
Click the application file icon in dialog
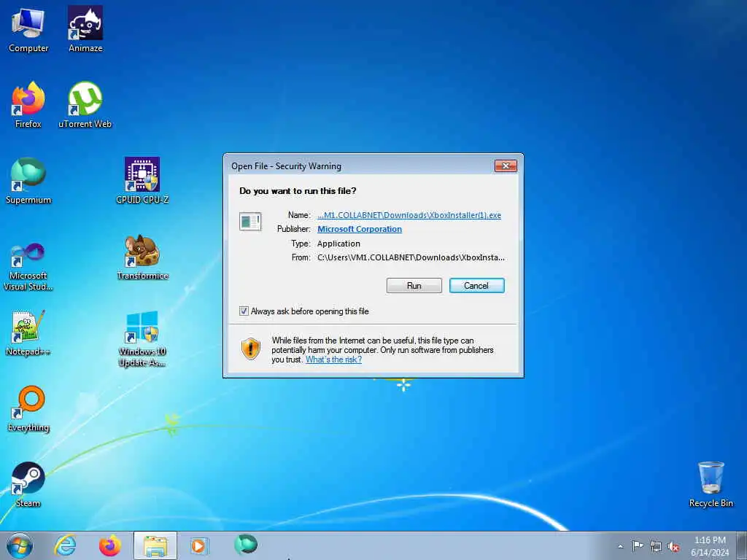click(250, 222)
